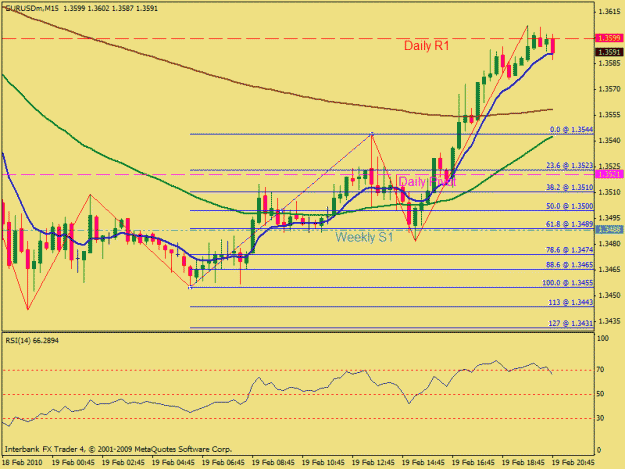
Task: Click Fibonacci label '61.8 @ 1.3489'
Action: (569, 225)
